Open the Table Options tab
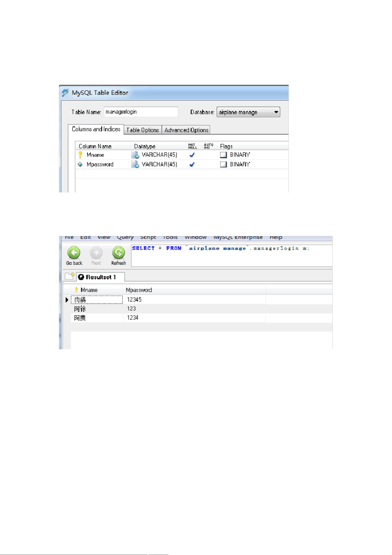The width and height of the screenshot is (392, 555). coord(143,130)
